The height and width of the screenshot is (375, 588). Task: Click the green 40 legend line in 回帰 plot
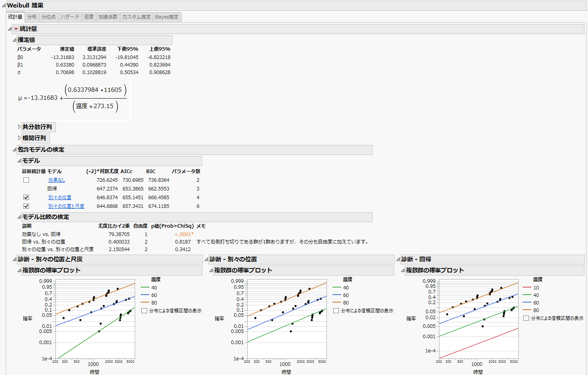pos(527,295)
